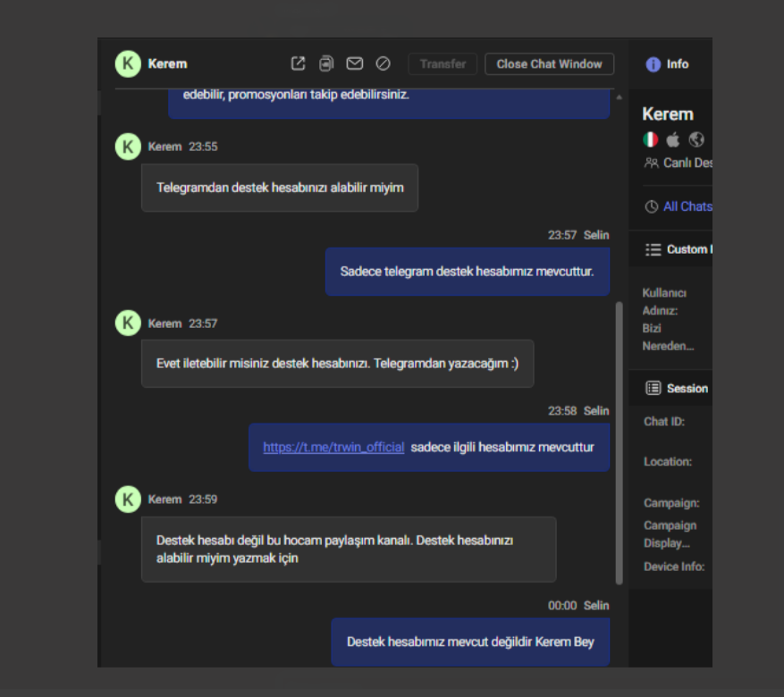Click Kerem avatar at 23:55 message

coord(128,147)
